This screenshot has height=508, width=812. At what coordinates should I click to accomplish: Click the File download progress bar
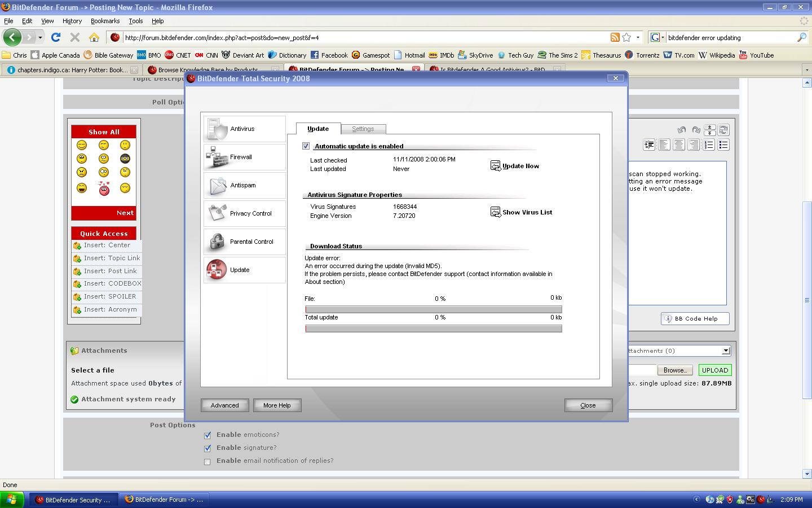click(x=434, y=309)
